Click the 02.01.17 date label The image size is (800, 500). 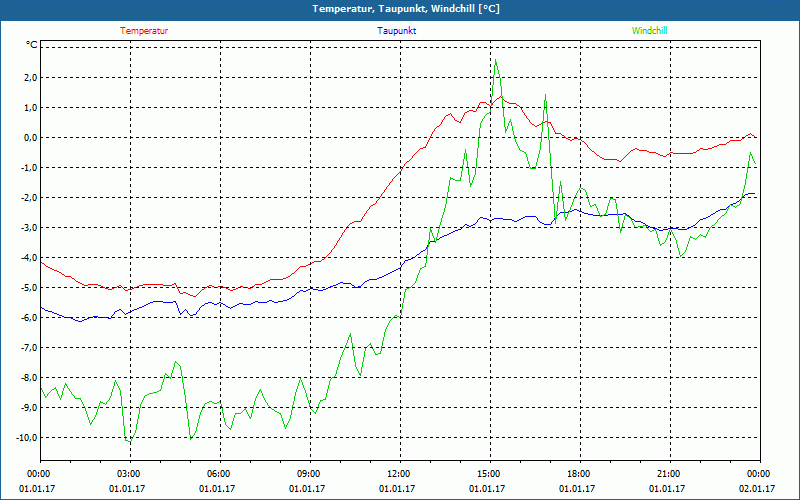click(757, 489)
